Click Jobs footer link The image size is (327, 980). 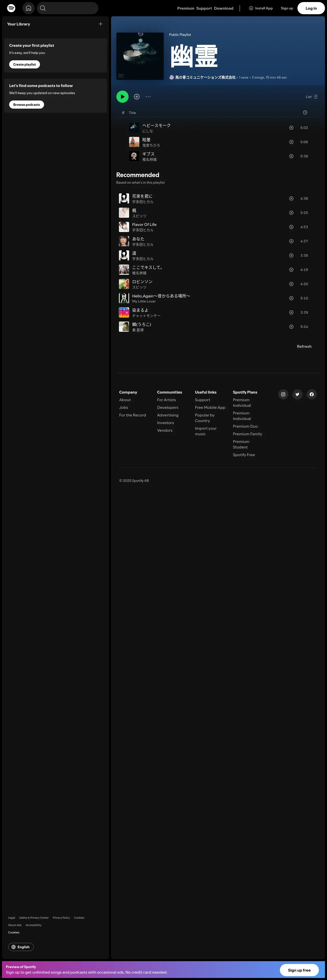tap(124, 408)
